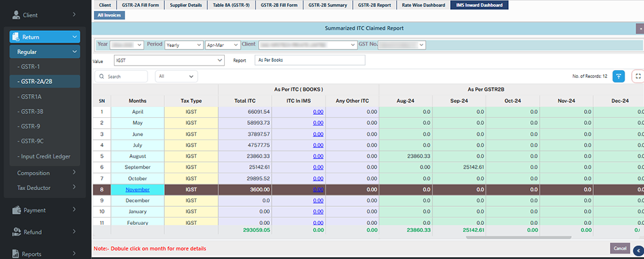Close the Summarized ITC Claimed Report panel
Viewport: 644px width, 259px height.
[639, 28]
